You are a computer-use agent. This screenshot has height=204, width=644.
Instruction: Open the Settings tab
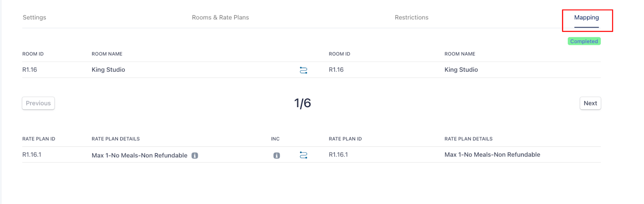34,18
